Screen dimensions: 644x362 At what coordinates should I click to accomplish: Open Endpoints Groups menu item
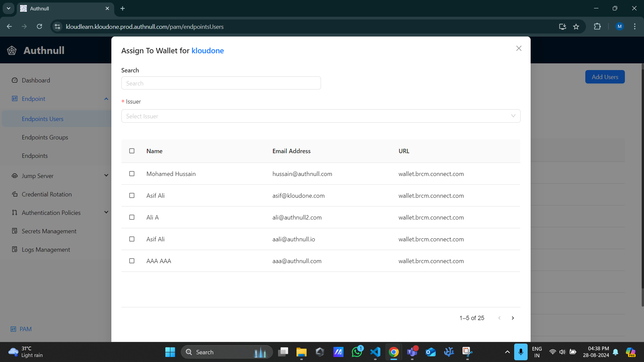click(x=45, y=137)
